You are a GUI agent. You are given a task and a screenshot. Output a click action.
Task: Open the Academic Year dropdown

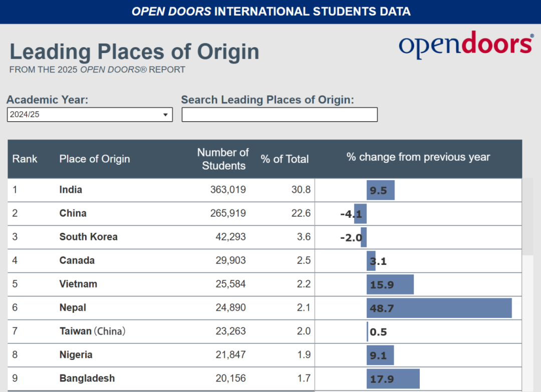[x=90, y=115]
